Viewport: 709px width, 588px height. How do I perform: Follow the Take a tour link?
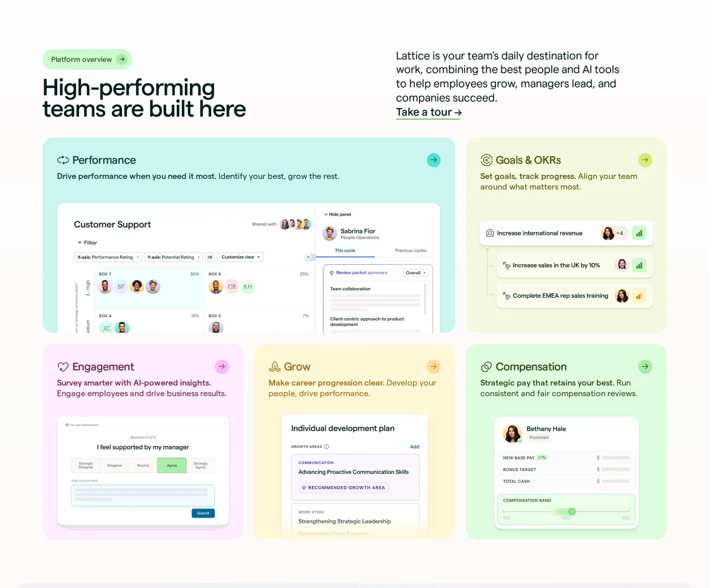[428, 112]
